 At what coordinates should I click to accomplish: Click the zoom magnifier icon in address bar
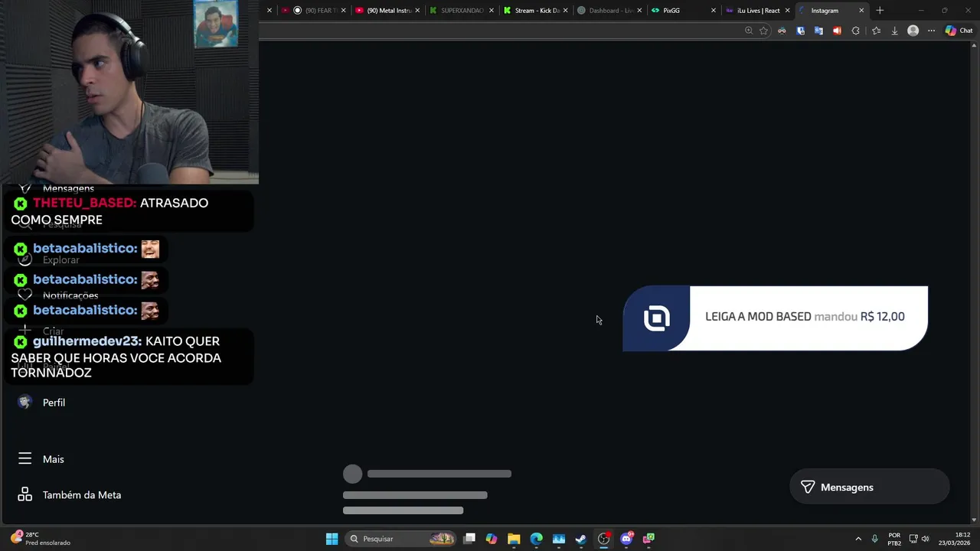click(x=749, y=31)
